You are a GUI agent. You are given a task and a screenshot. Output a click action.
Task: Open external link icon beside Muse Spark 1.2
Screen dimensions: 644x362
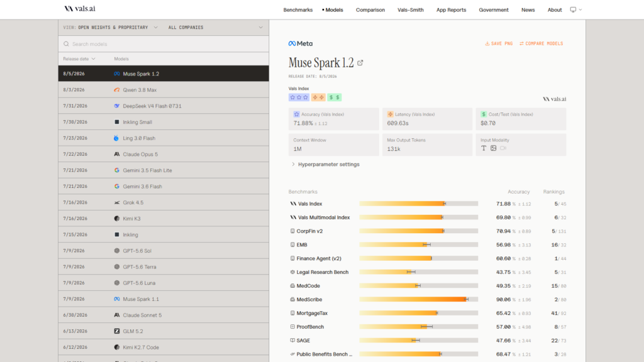[360, 63]
